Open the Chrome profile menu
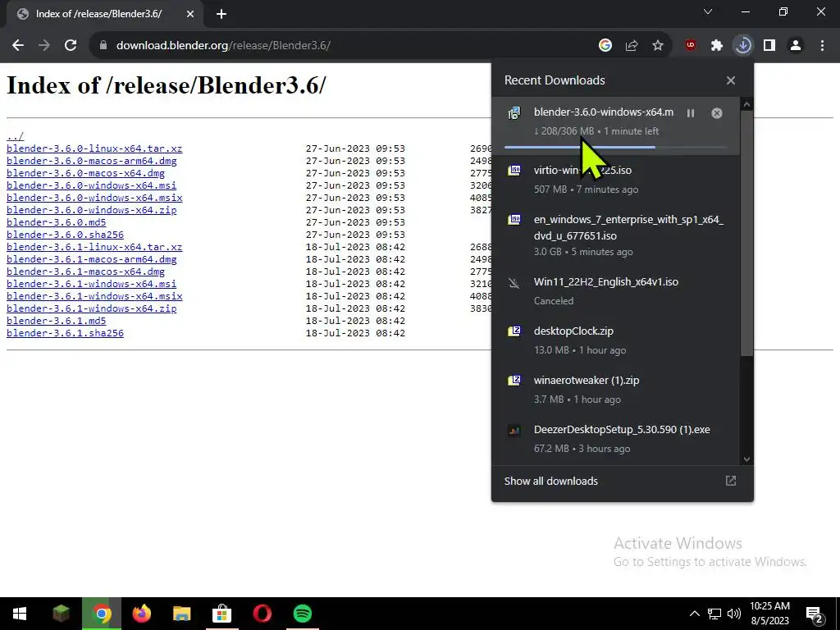This screenshot has height=630, width=840. click(796, 46)
